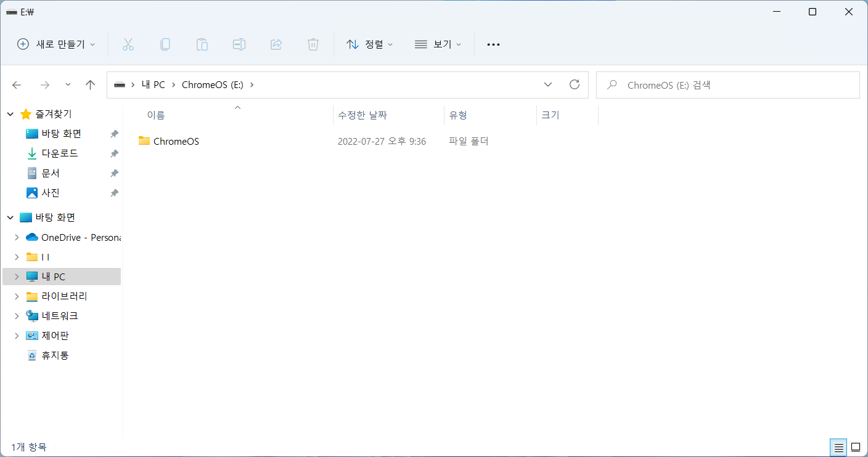Screen dimensions: 868x457
Task: Select 제어판 in navigation pane
Action: [x=55, y=336]
